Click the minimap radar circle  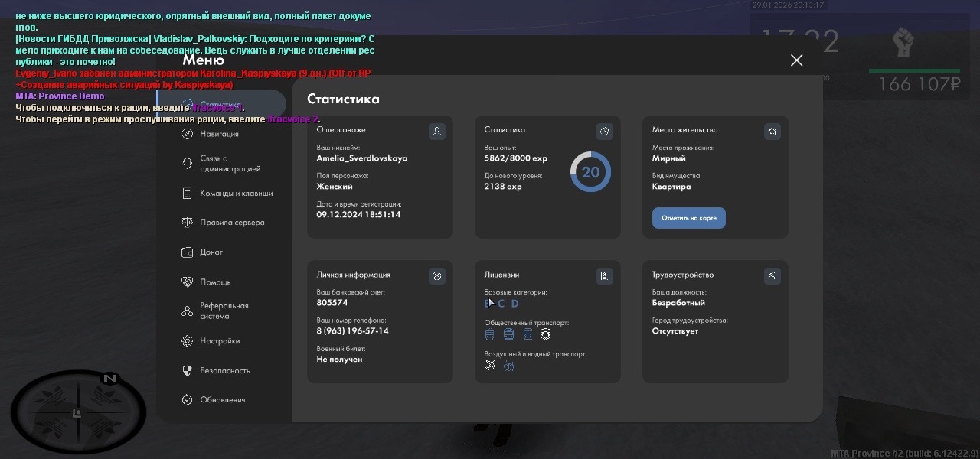point(78,412)
